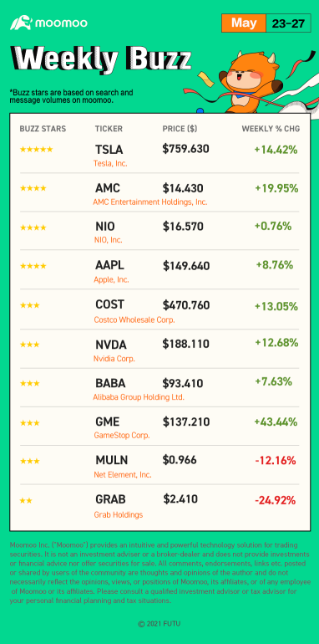The height and width of the screenshot is (644, 319).
Task: Open the TSLA ticker row
Action: (159, 154)
